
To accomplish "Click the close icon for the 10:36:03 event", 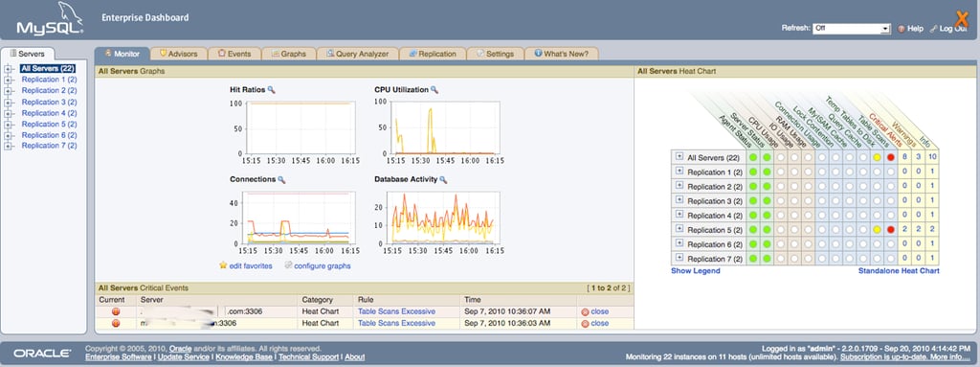I will coord(585,323).
